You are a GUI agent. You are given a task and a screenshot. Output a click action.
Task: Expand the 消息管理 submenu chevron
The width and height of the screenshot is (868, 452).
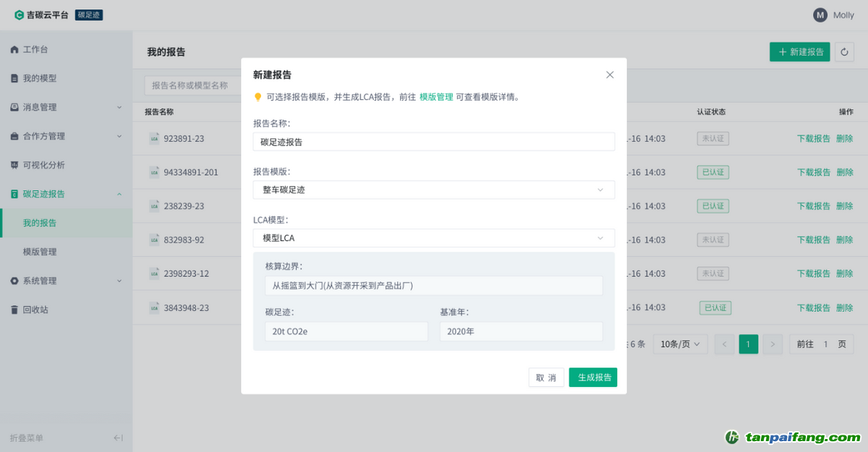[x=119, y=107]
